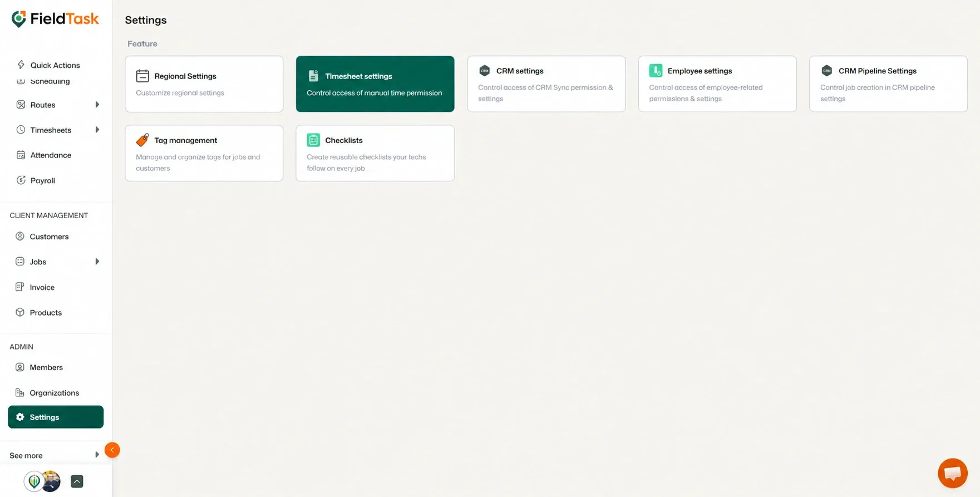The image size is (980, 497).
Task: Click the CRM Pipeline Settings hexagon icon
Action: point(827,71)
